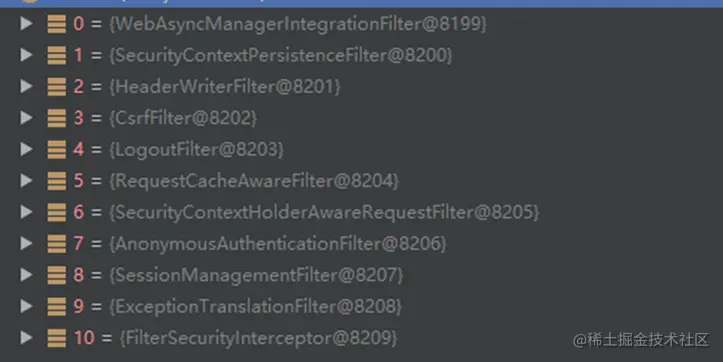This screenshot has height=362, width=723.
Task: Click the field icon beside index 9
Action: (57, 306)
